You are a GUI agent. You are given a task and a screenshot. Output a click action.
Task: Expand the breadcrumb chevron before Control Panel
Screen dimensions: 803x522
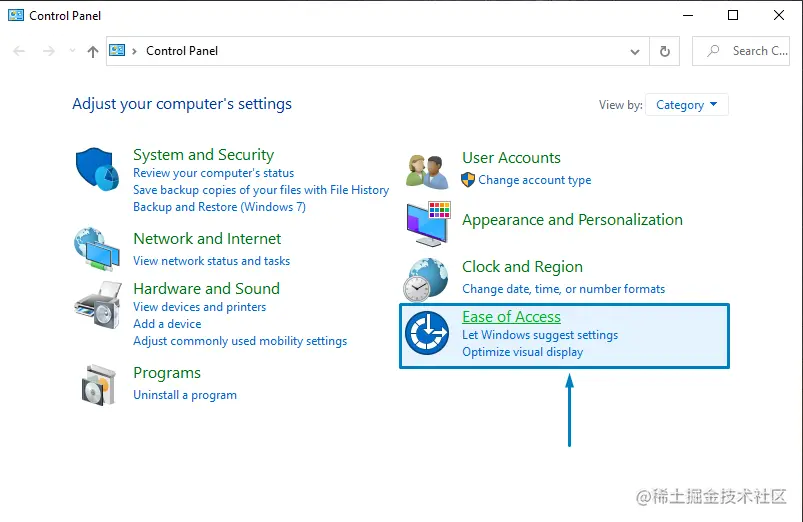pos(134,51)
